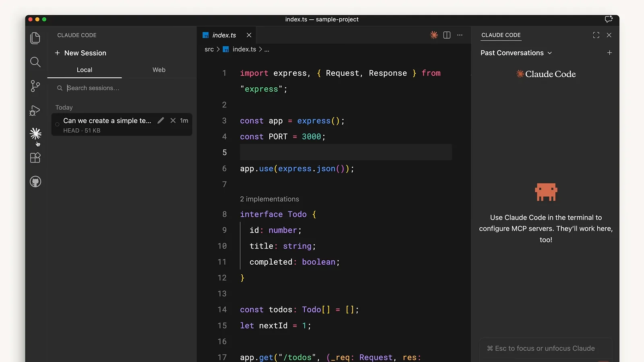Click the 'completed: boolean;' code line
Screen dimensions: 644x362
295,262
